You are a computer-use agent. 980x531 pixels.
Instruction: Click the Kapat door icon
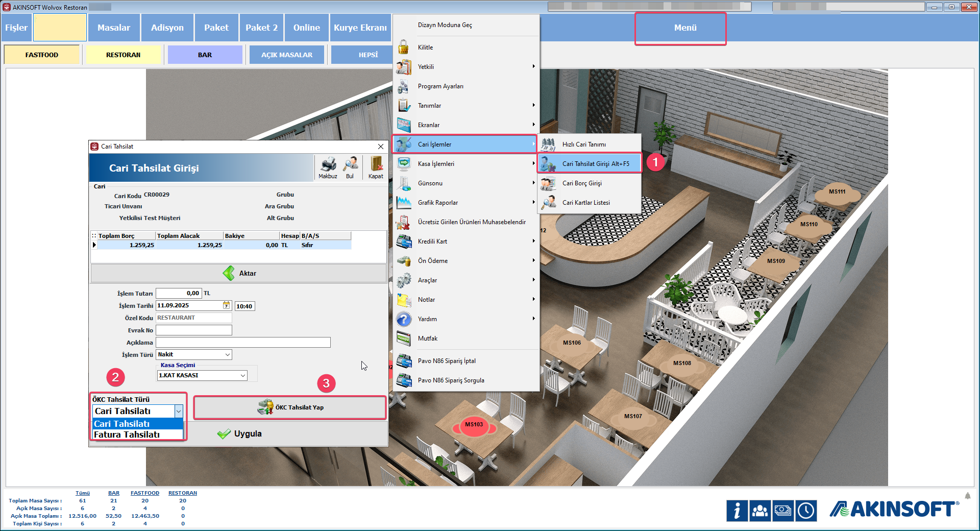point(376,165)
